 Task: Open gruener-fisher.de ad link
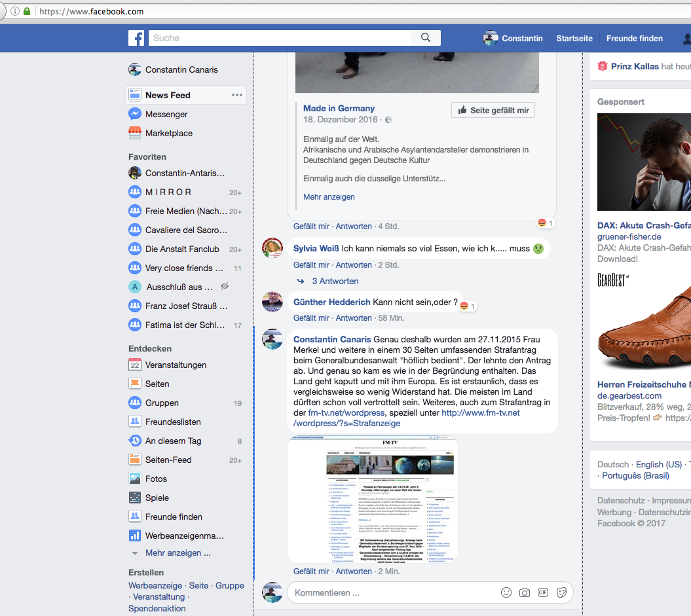tap(629, 237)
